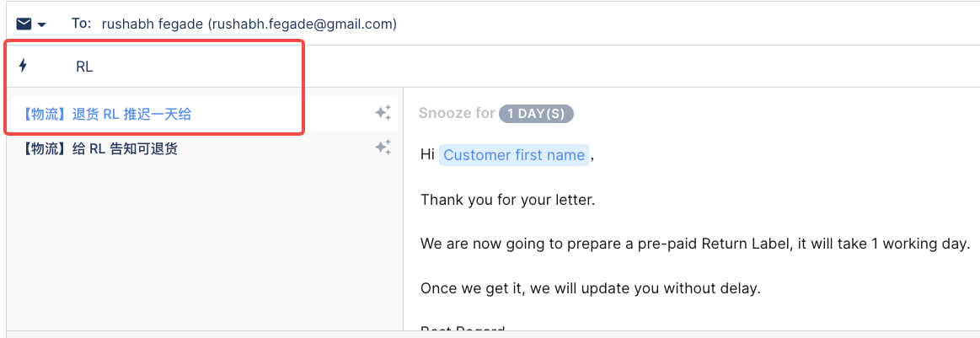Click the line Thank you for your letter
980x338 pixels.
click(507, 200)
